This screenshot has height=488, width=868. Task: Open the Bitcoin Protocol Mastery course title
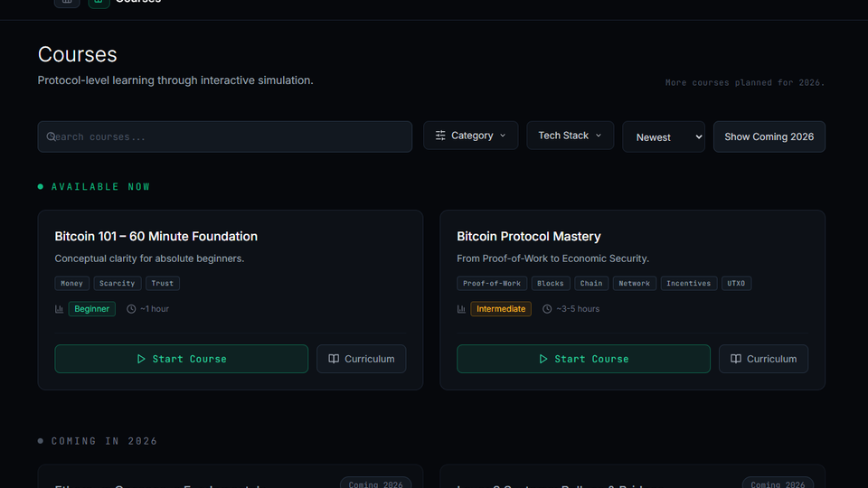click(x=529, y=236)
